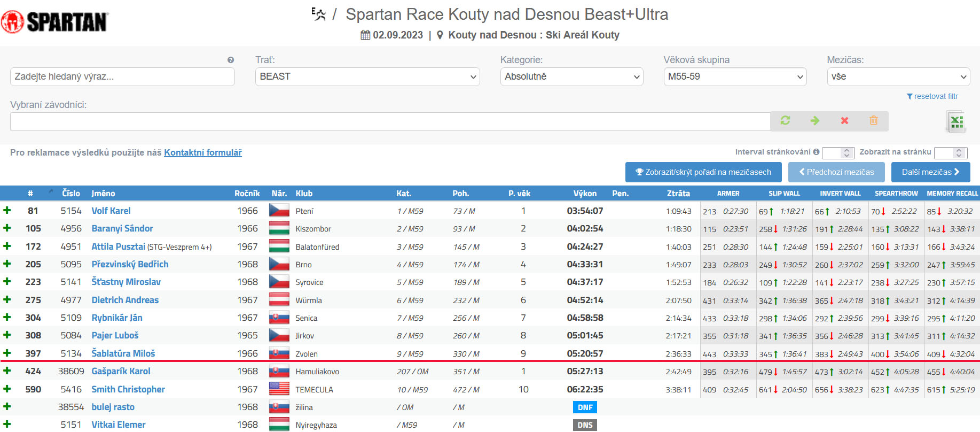
Task: Refresh selected racers with green reload icon
Action: 785,121
